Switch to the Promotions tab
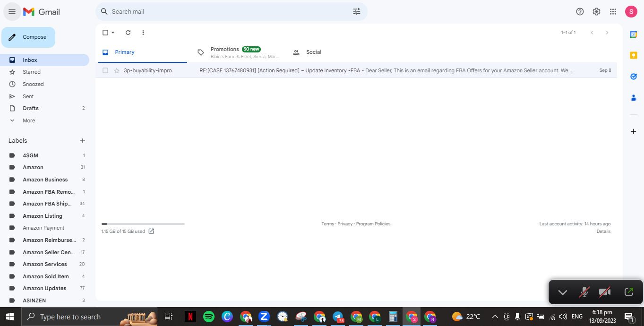644x326 pixels. pyautogui.click(x=238, y=52)
